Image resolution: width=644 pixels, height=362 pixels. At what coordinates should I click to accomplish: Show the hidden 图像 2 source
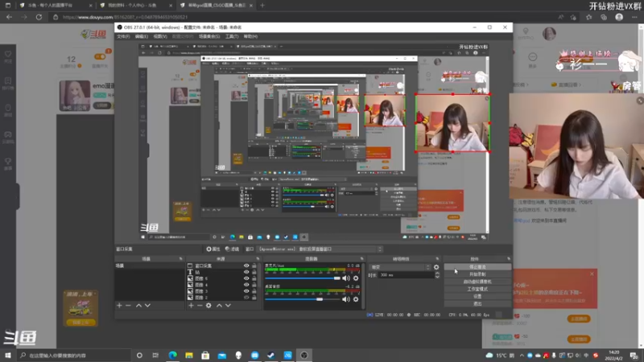(246, 297)
